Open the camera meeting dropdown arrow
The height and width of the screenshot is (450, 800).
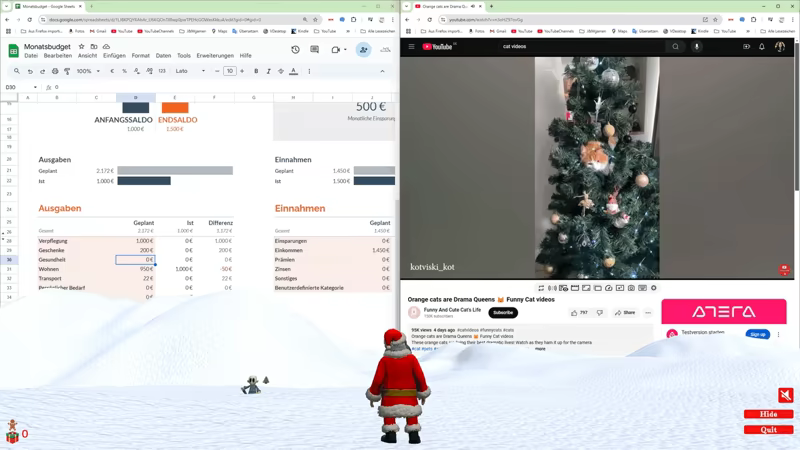coord(345,50)
